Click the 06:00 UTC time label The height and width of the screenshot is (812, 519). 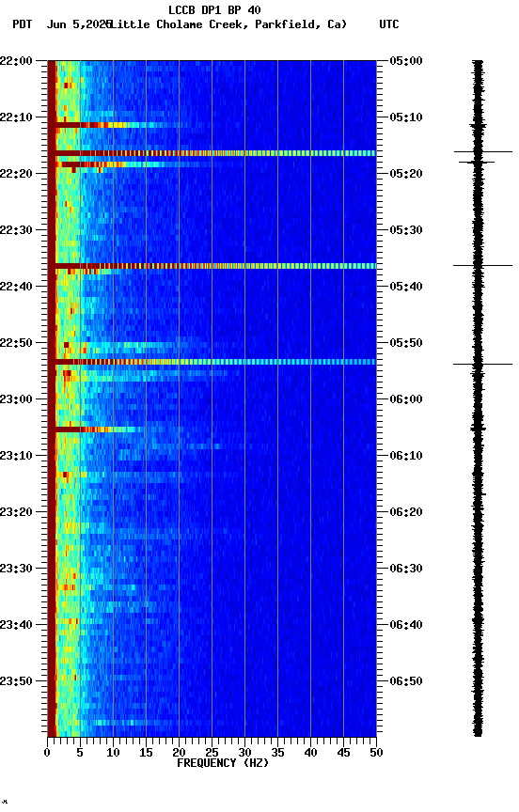(406, 399)
